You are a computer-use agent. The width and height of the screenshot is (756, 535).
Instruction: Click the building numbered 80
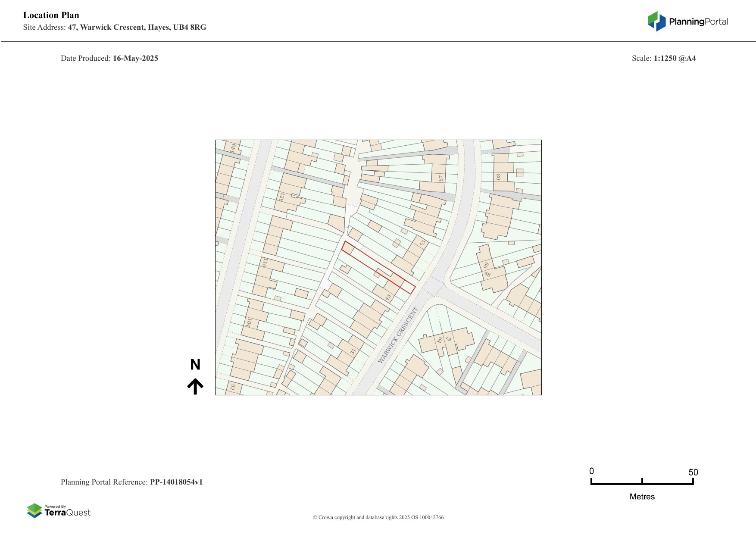(x=498, y=177)
